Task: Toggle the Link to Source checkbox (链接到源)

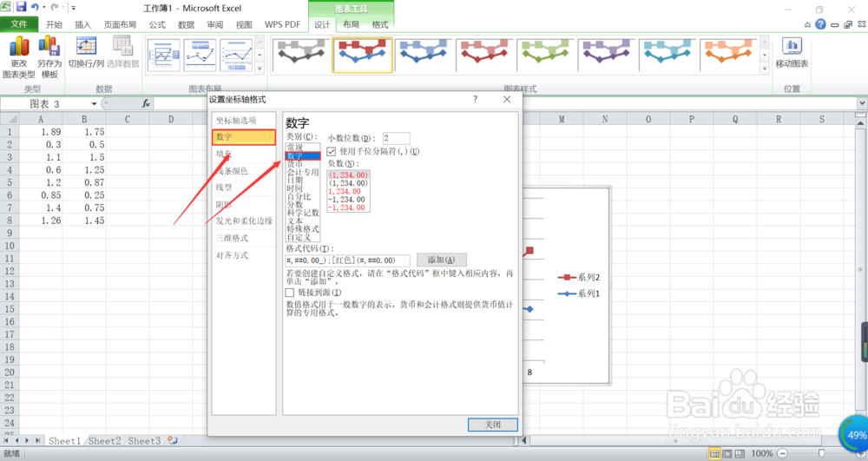Action: (x=290, y=293)
